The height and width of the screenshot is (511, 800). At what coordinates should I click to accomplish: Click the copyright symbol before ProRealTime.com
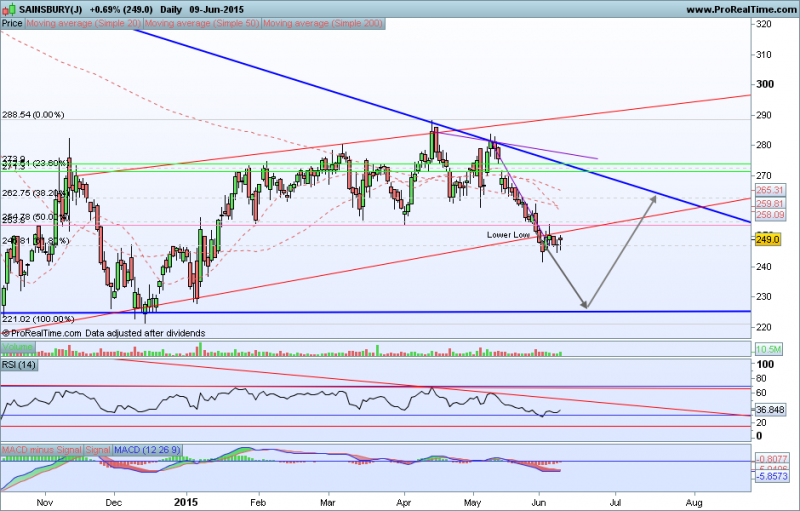point(6,332)
